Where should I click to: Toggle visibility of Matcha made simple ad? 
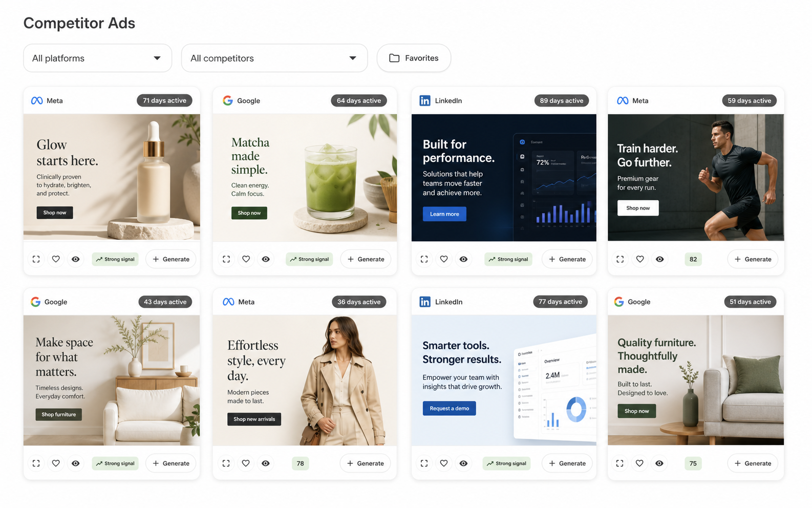tap(266, 259)
